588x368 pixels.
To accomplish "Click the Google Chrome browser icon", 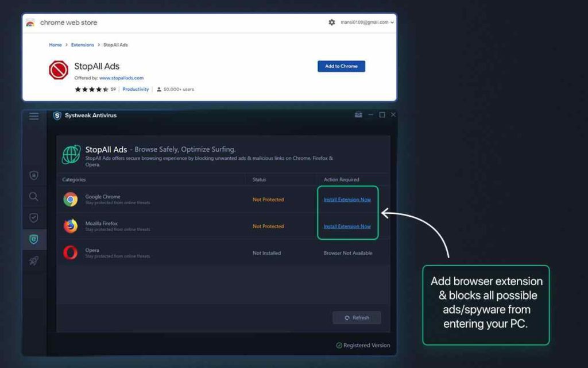I will [x=71, y=200].
